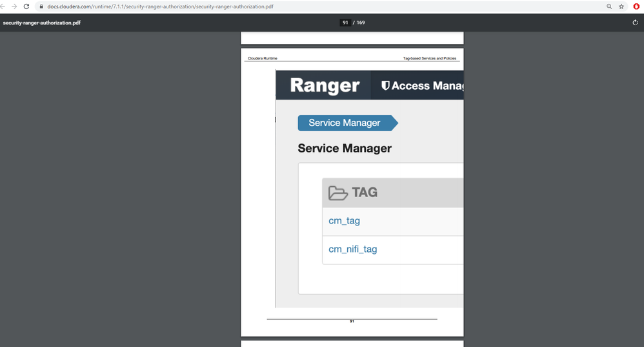Click the browser forward arrow

pyautogui.click(x=14, y=6)
